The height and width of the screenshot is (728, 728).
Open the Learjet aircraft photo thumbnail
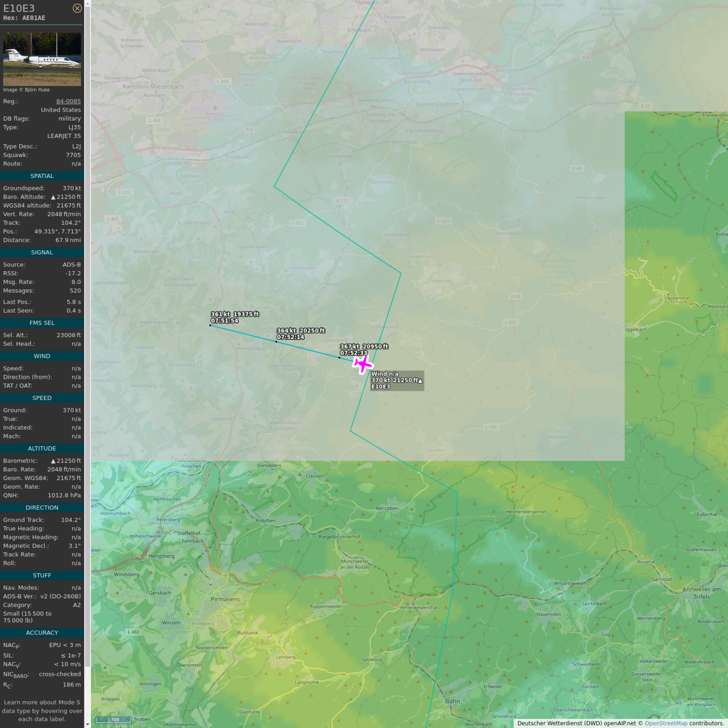point(42,59)
